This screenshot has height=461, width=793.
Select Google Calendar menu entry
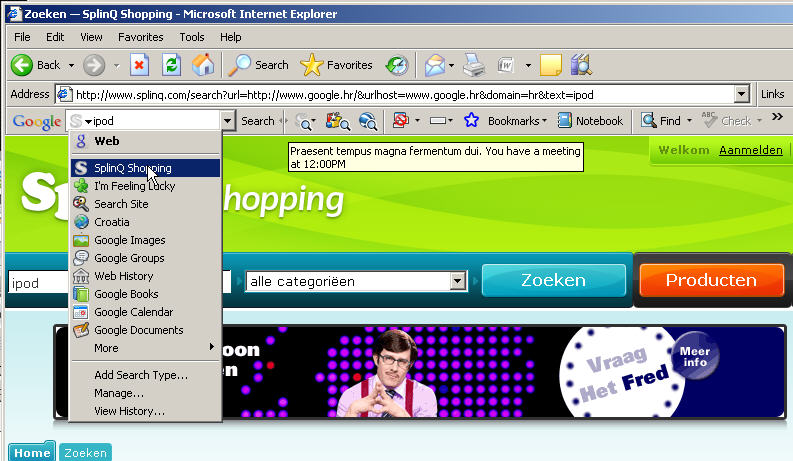coord(145,312)
